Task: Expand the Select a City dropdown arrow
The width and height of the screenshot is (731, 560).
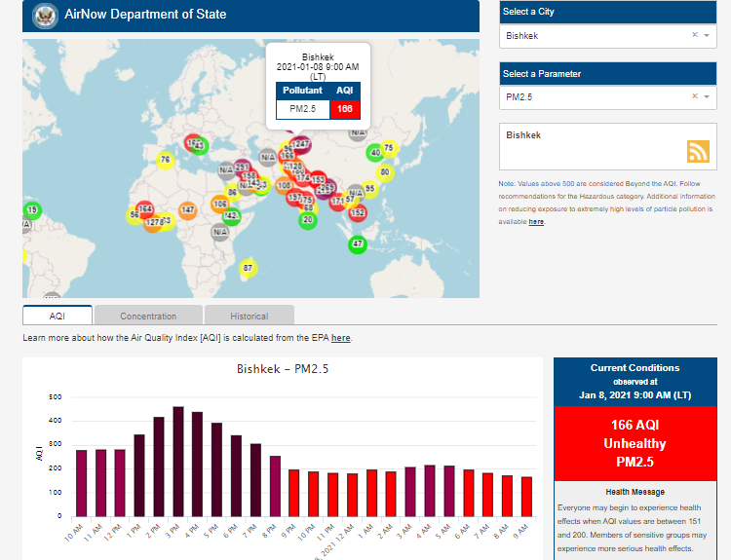Action: tap(707, 35)
